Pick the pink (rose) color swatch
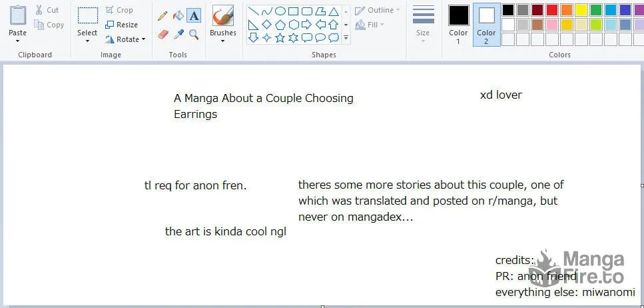This screenshot has width=644, height=308. [552, 25]
